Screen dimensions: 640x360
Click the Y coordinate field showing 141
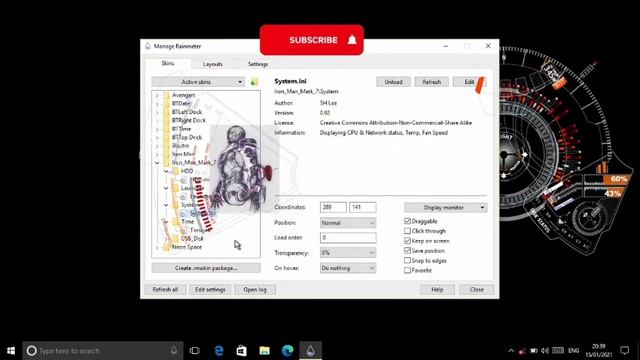tap(362, 207)
